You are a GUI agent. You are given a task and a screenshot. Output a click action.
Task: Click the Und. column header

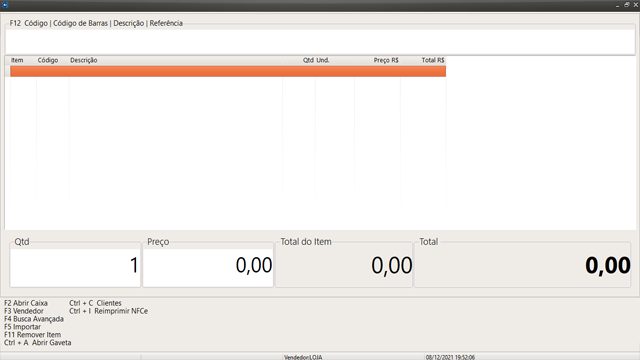[x=323, y=60]
